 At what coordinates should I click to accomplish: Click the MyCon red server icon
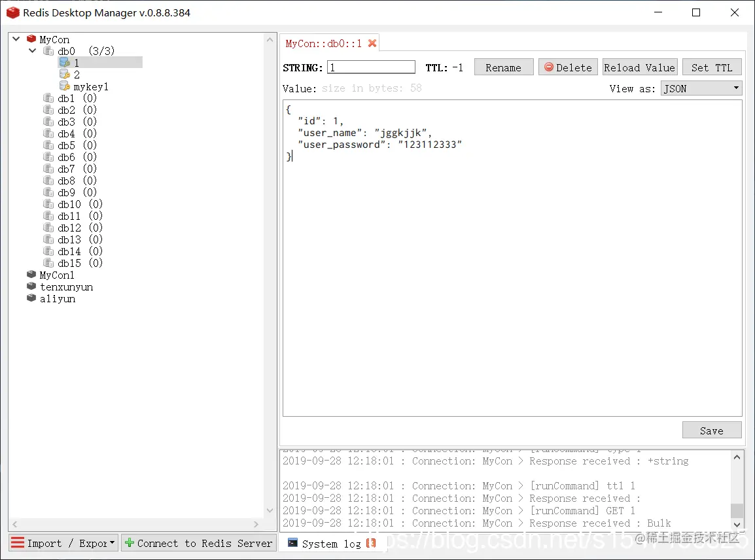point(31,39)
